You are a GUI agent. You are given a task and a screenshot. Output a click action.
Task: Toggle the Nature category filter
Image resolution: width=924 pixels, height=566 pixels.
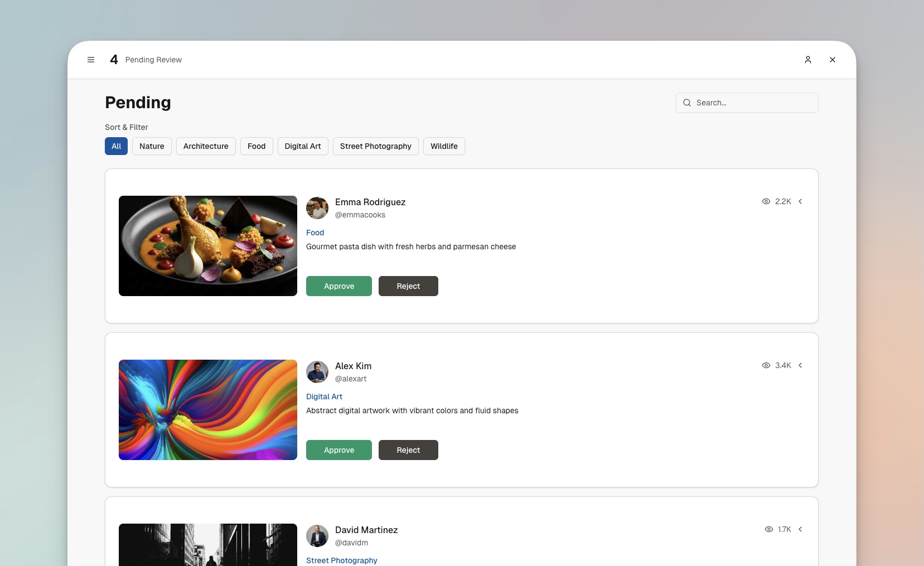(152, 146)
